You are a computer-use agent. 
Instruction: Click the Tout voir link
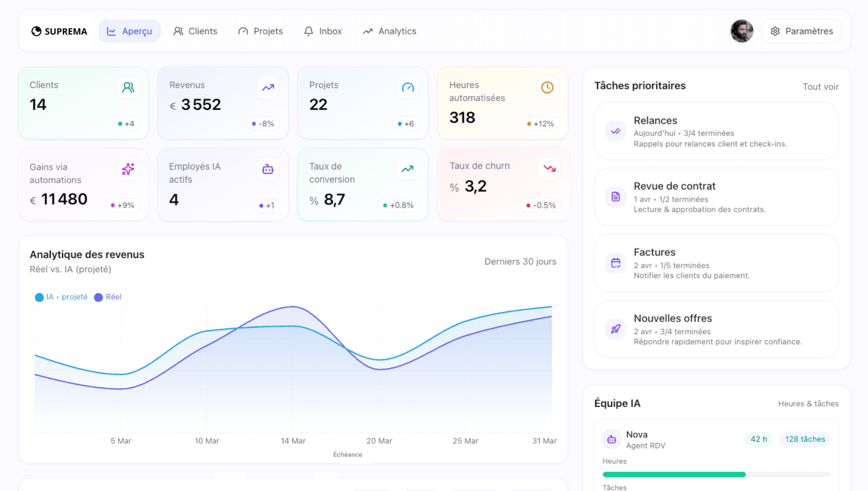820,87
